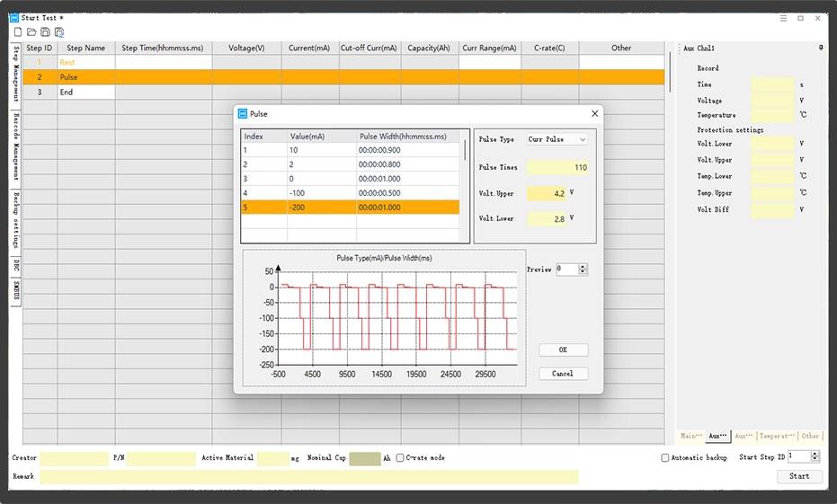This screenshot has width=837, height=504.
Task: Click the Open folder toolbar icon
Action: pos(31,32)
